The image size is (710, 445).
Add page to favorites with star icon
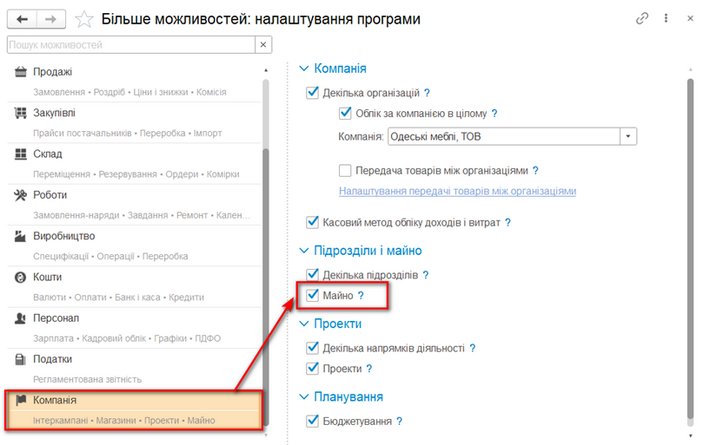click(x=84, y=19)
